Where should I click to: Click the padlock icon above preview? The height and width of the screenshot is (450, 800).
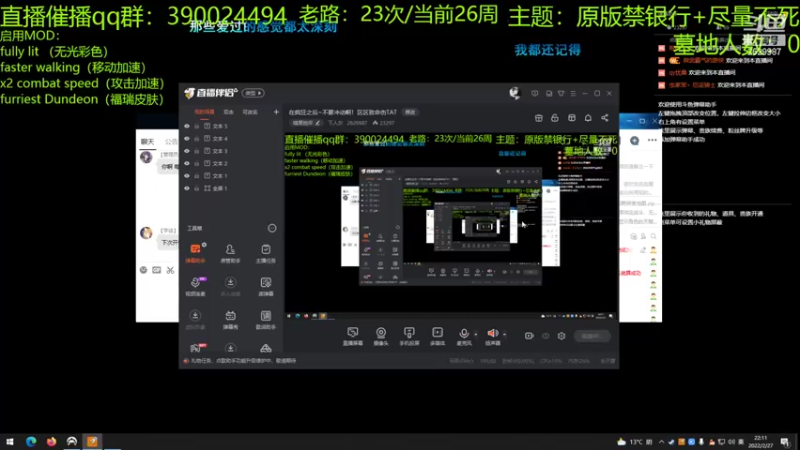pyautogui.click(x=555, y=118)
